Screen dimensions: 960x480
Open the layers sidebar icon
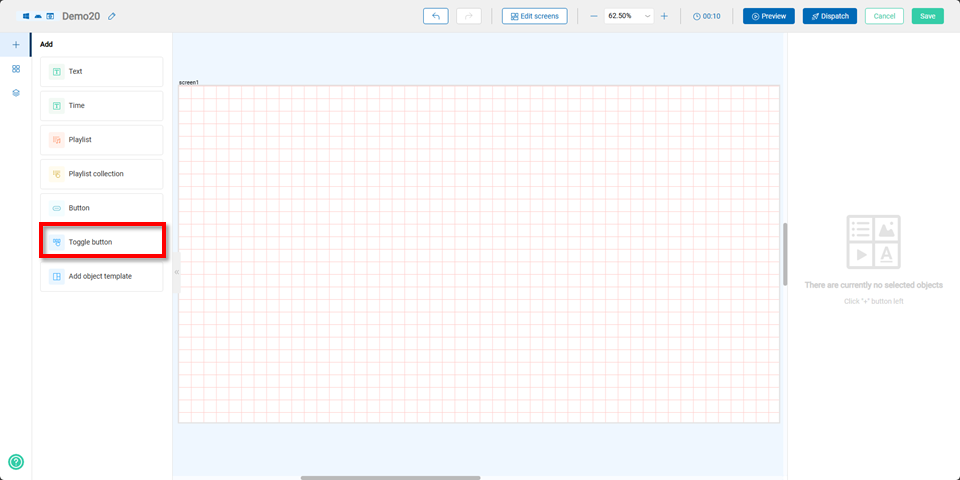point(15,92)
